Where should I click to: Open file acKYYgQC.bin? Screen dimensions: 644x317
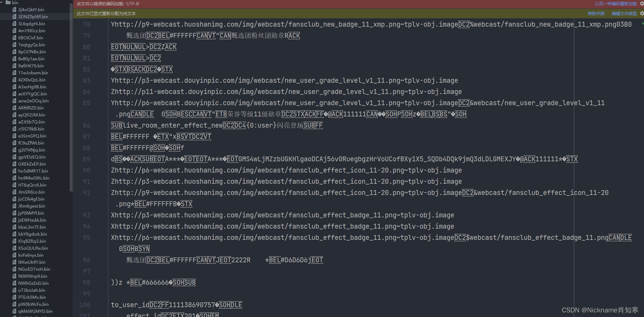(x=33, y=94)
